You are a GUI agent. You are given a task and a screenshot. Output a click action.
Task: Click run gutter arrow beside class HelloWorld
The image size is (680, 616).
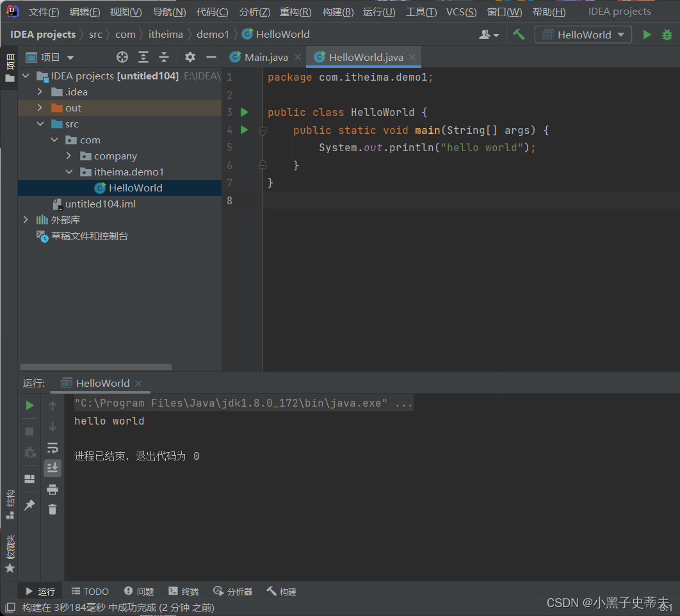[x=244, y=112]
